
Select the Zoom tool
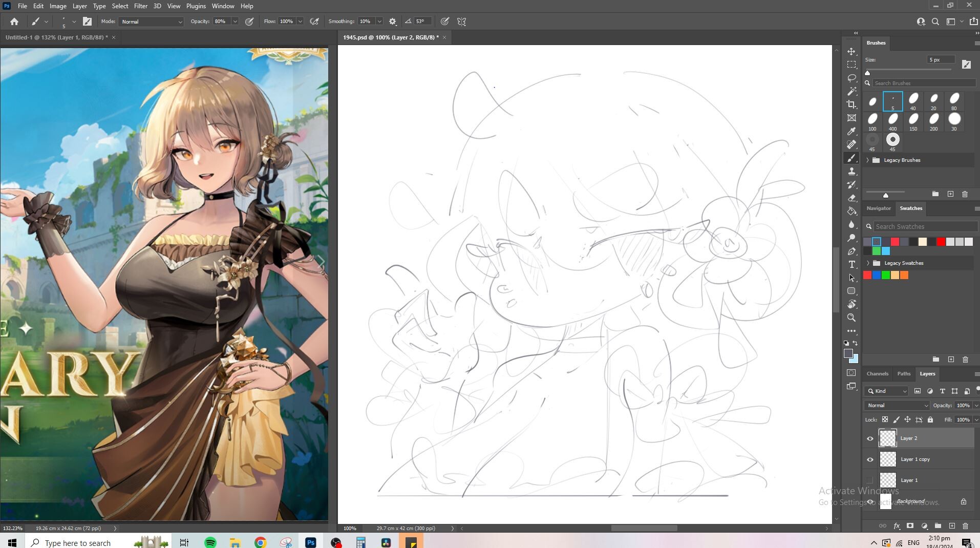click(x=851, y=318)
